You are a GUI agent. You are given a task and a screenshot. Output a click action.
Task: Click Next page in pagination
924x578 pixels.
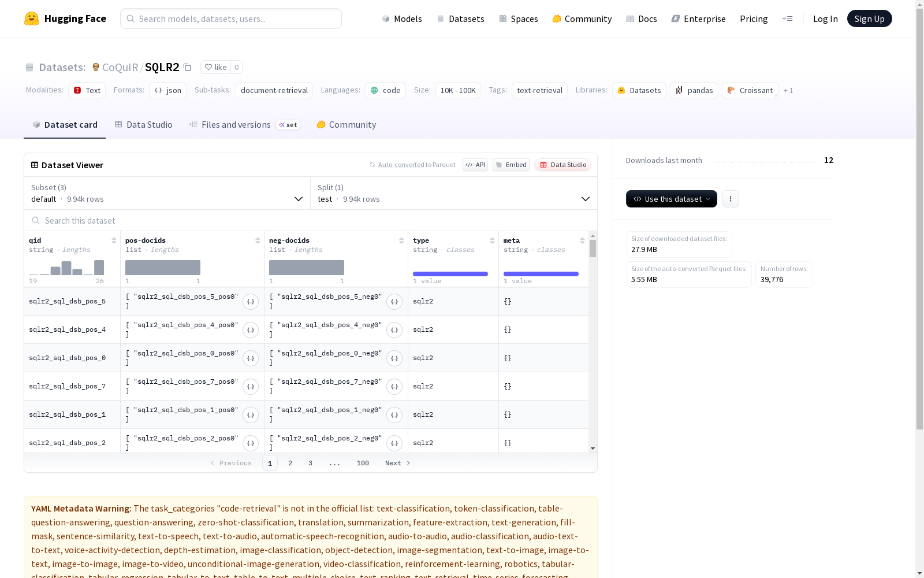click(397, 463)
